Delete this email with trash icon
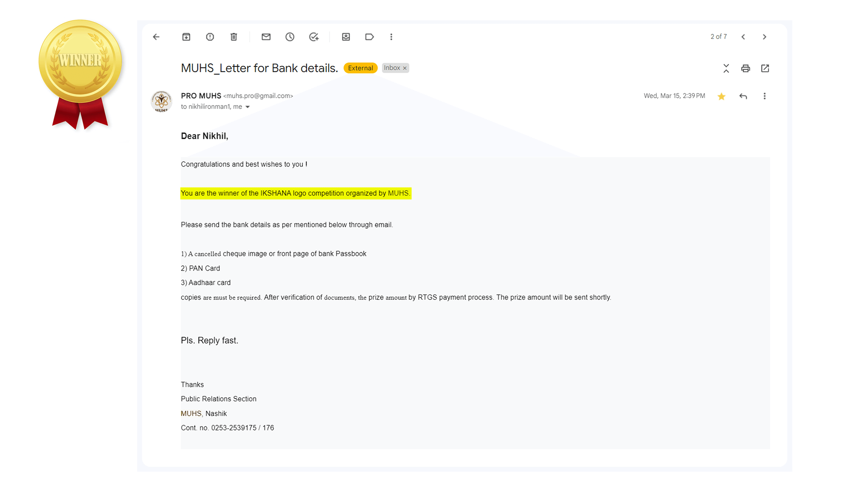Viewport: 868px width, 489px height. point(234,37)
